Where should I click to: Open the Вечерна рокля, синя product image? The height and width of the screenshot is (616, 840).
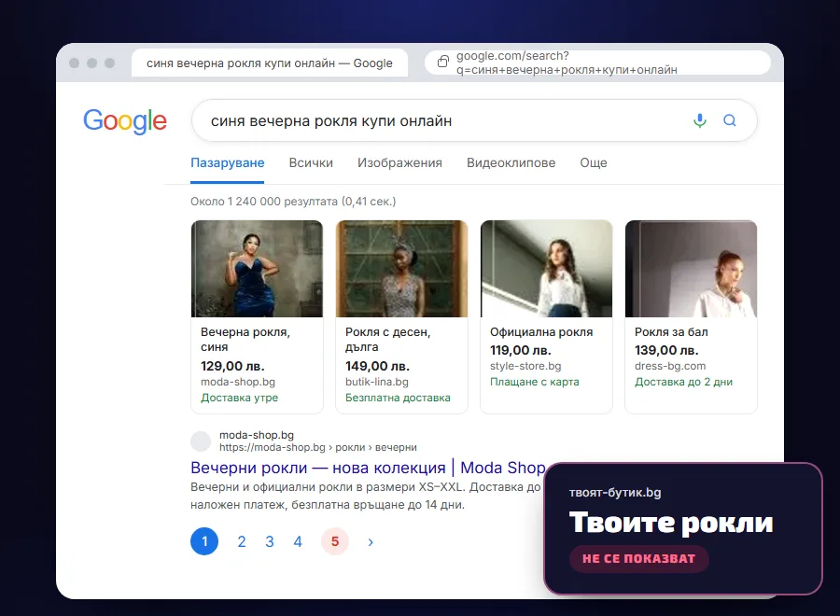(x=258, y=269)
